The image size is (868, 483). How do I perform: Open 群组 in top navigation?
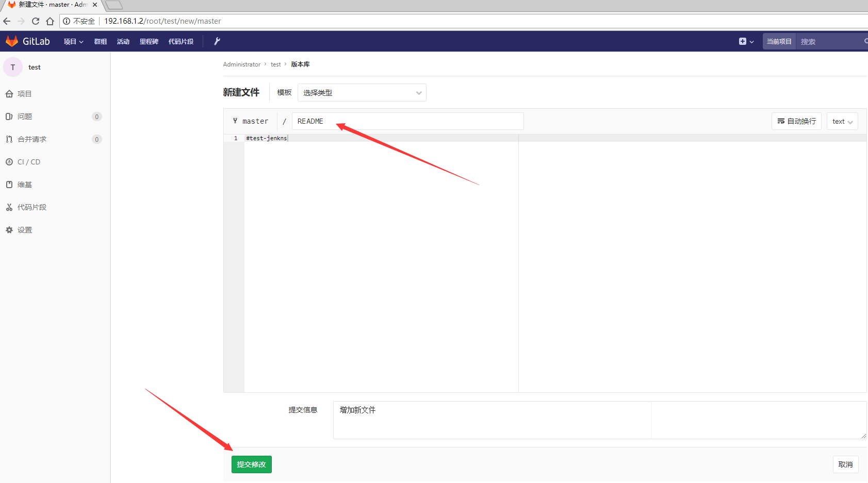click(101, 42)
